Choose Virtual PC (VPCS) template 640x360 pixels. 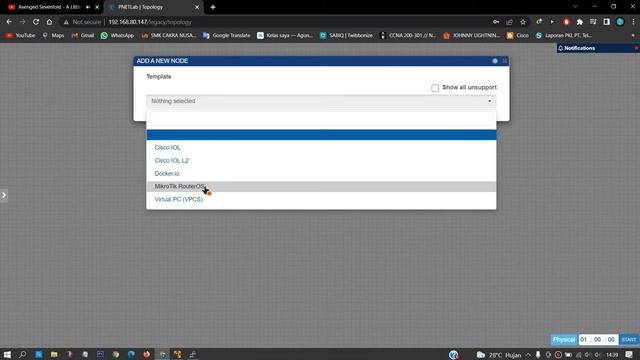point(321,199)
